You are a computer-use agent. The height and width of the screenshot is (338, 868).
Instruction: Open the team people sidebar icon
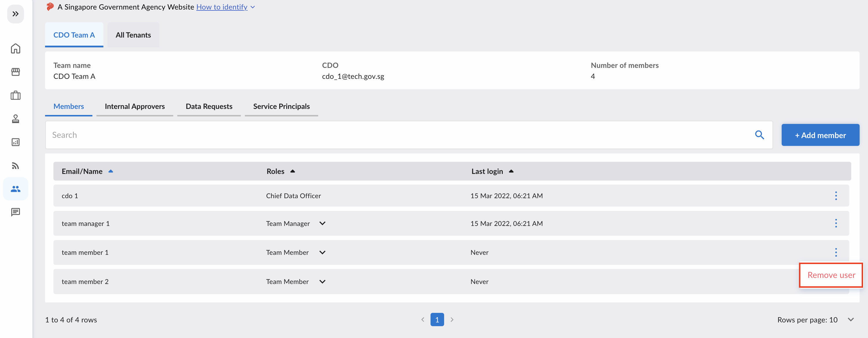pos(16,189)
